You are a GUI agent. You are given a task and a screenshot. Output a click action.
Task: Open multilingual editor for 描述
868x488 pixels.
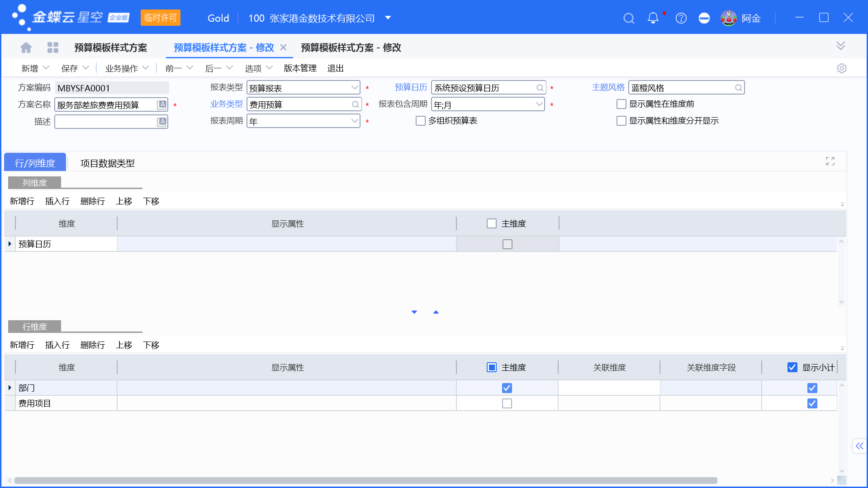coord(162,122)
